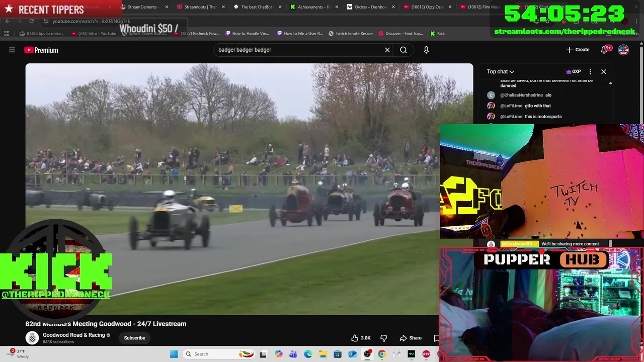Close the Orders Dashboard tab

tap(393, 7)
